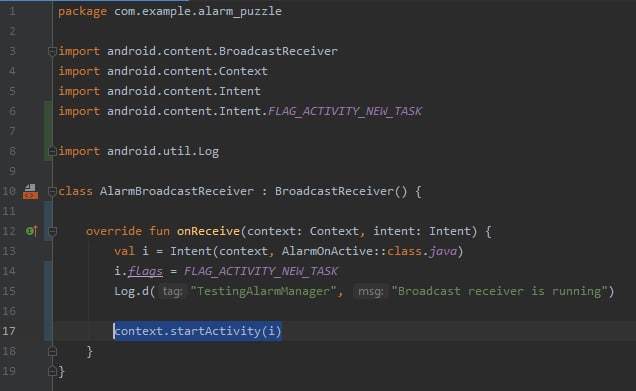
Task: Click 'android.content.BroadcastReceiver' import
Action: click(x=222, y=52)
